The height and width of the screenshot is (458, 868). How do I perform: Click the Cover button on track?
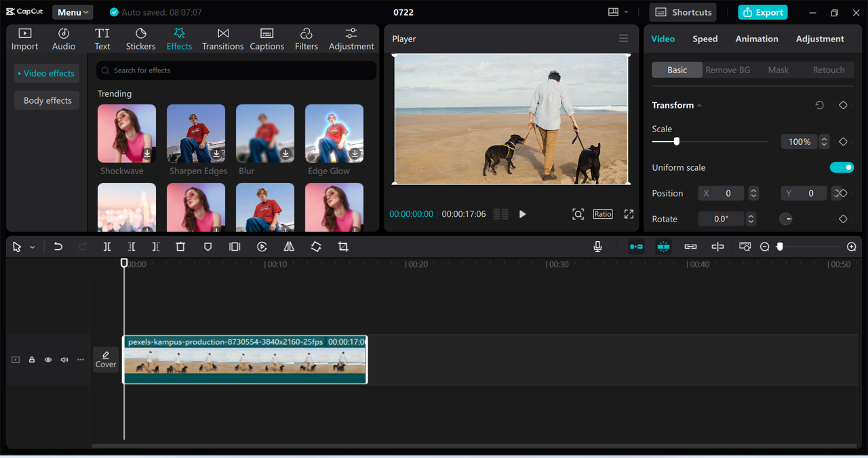tap(106, 359)
